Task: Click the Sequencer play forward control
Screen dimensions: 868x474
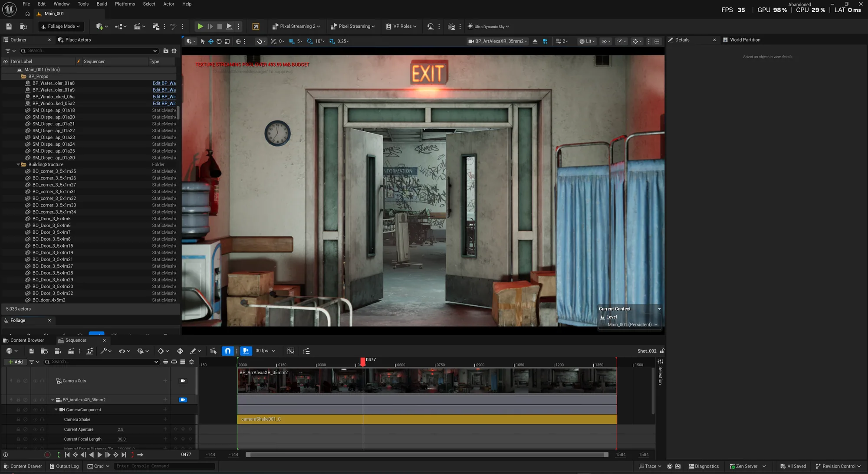Action: coord(99,455)
